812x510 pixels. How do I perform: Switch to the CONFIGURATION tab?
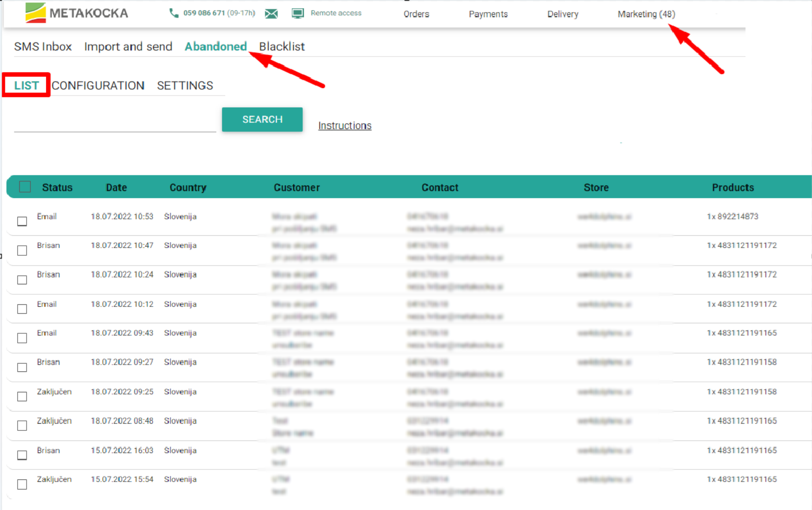[98, 86]
